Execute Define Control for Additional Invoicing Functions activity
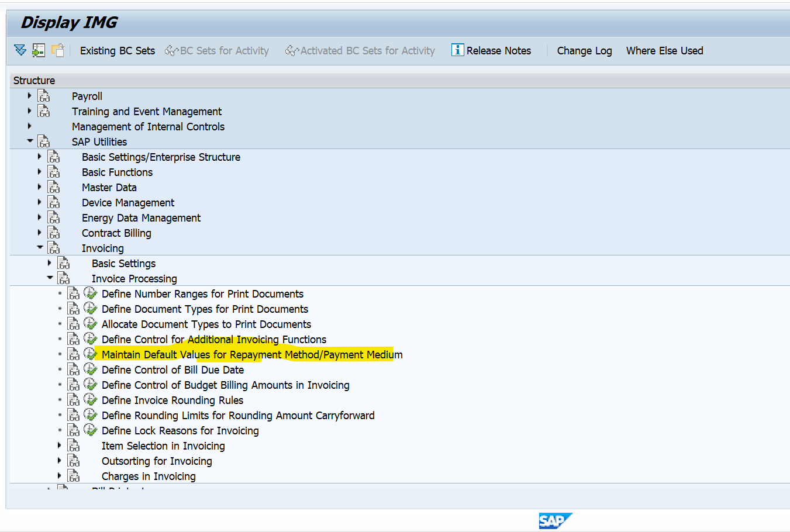This screenshot has width=790, height=532. (x=90, y=338)
